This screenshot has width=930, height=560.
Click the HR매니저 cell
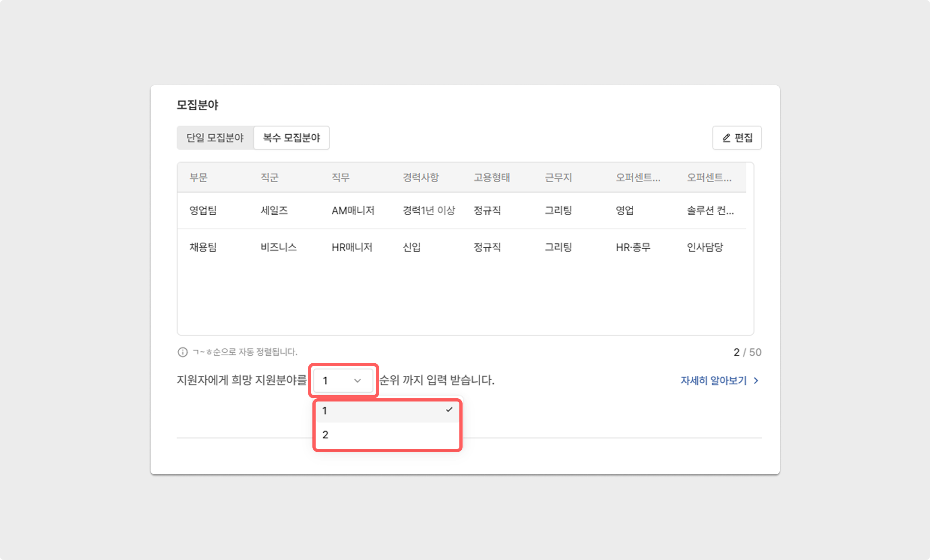click(x=352, y=247)
